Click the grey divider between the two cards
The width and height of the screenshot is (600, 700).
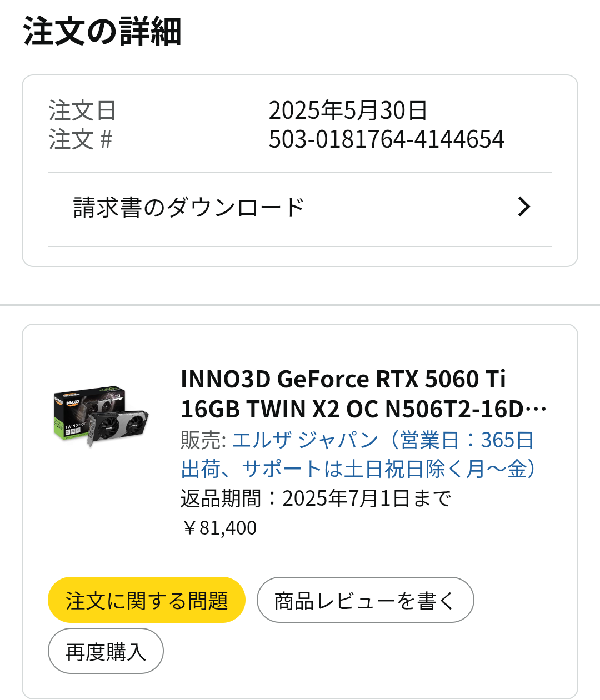point(300,305)
